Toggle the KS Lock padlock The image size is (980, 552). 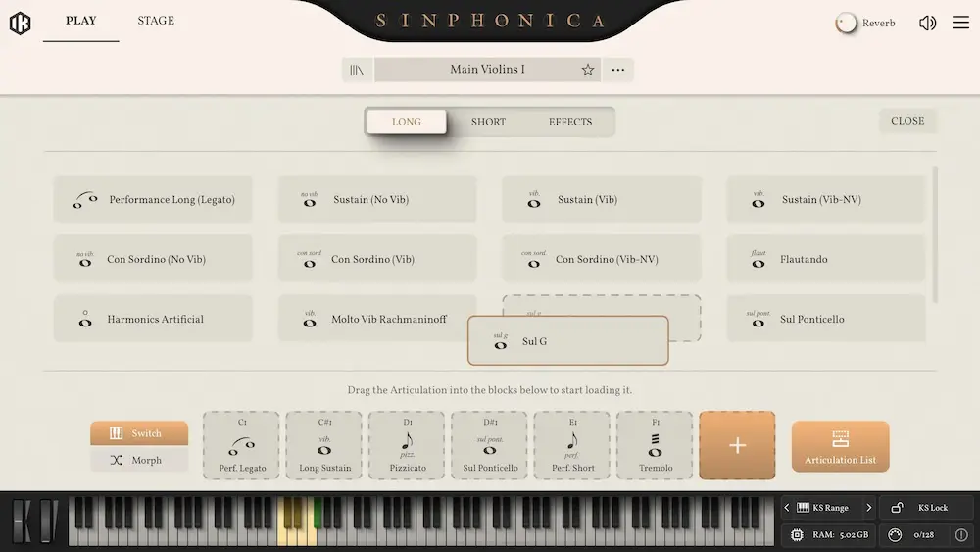tap(897, 508)
